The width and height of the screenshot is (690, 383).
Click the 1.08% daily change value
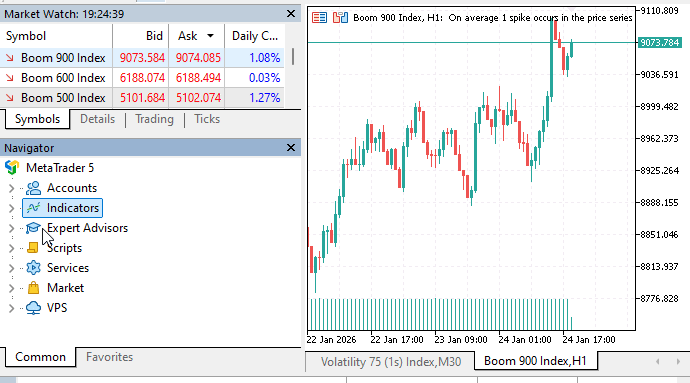[x=264, y=58]
